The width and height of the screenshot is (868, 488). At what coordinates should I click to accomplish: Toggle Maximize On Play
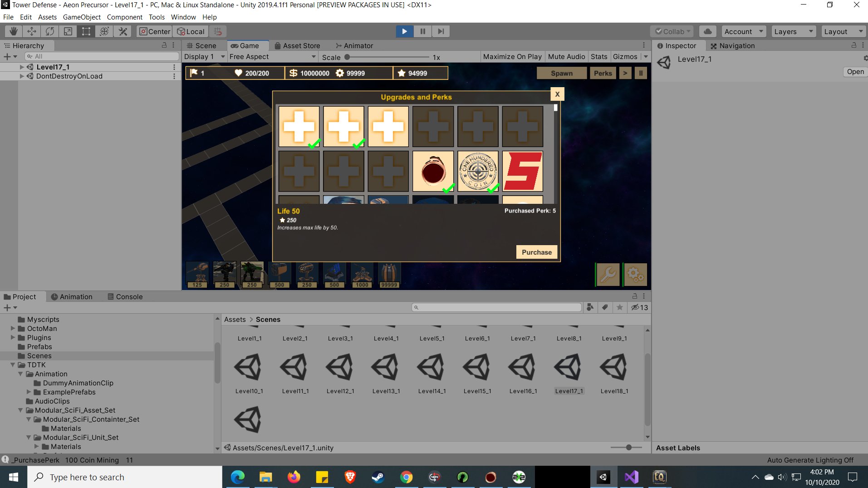pyautogui.click(x=512, y=57)
